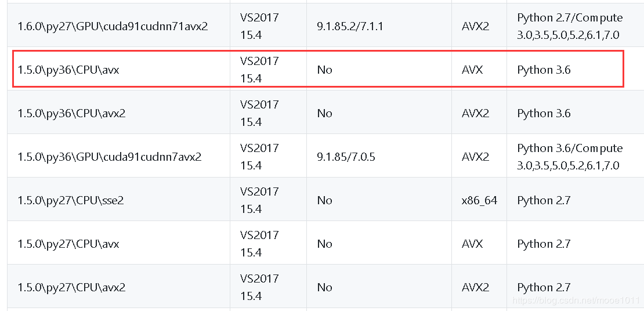Click the 9.1.85.2/7.1.1 CUDA version cell
This screenshot has width=644, height=311.
pyautogui.click(x=350, y=26)
